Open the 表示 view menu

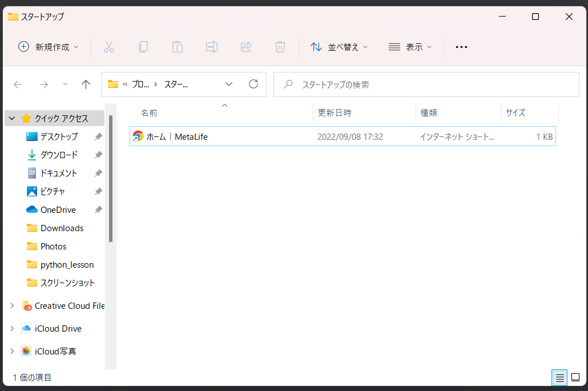click(410, 47)
